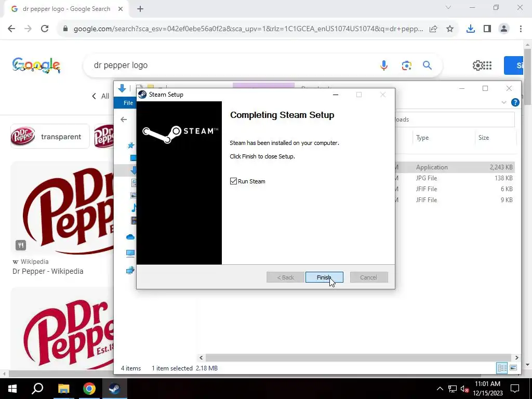Viewport: 532px width, 399px height.
Task: Switch Explorer to Details view icon
Action: 502,368
